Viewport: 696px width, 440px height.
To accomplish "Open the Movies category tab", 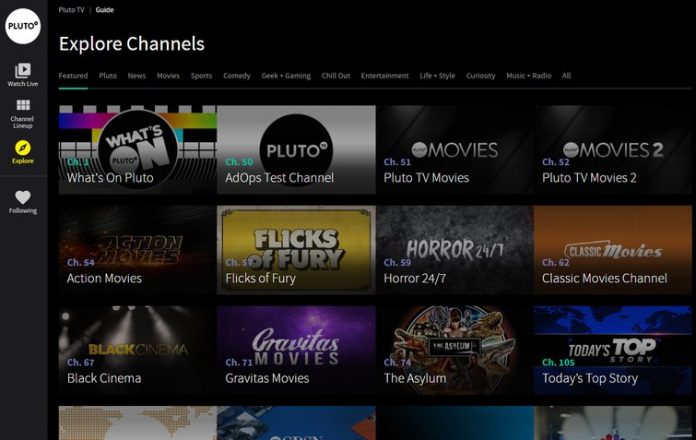I will (x=168, y=76).
